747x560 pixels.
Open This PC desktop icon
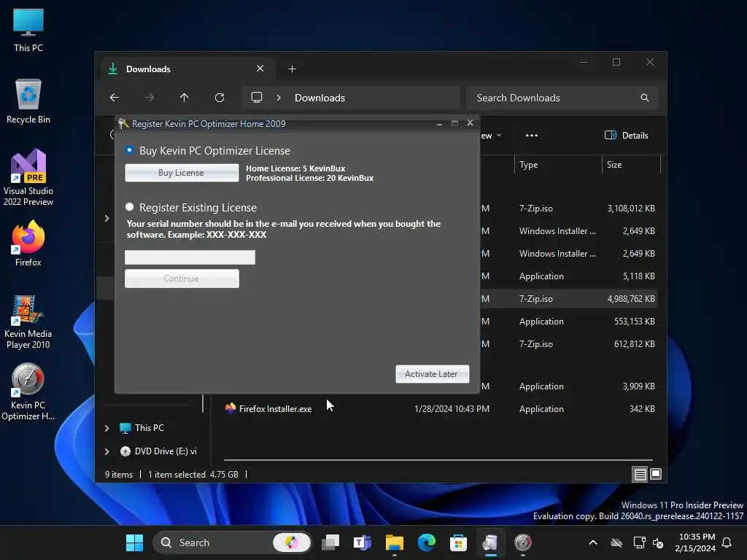[28, 30]
